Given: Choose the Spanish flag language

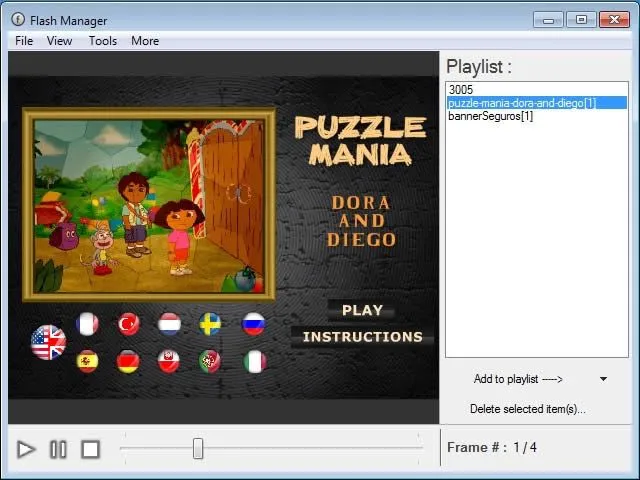Looking at the screenshot, I should pyautogui.click(x=87, y=361).
